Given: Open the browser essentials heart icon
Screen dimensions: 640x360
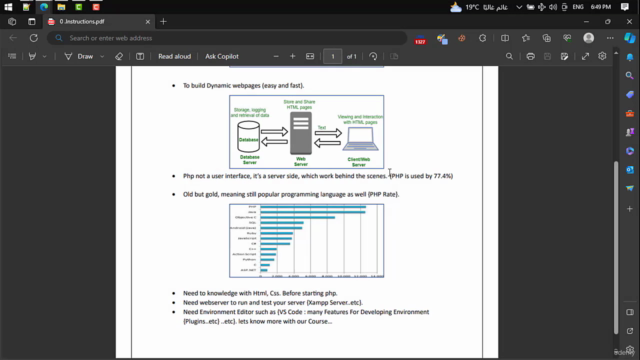Looking at the screenshot, I should (x=567, y=38).
